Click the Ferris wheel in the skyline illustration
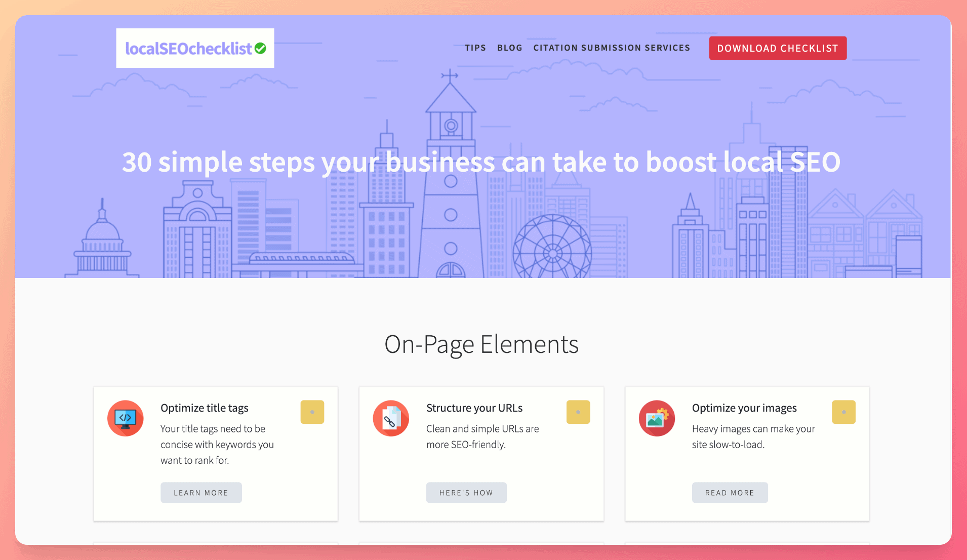The image size is (967, 560). 552,249
